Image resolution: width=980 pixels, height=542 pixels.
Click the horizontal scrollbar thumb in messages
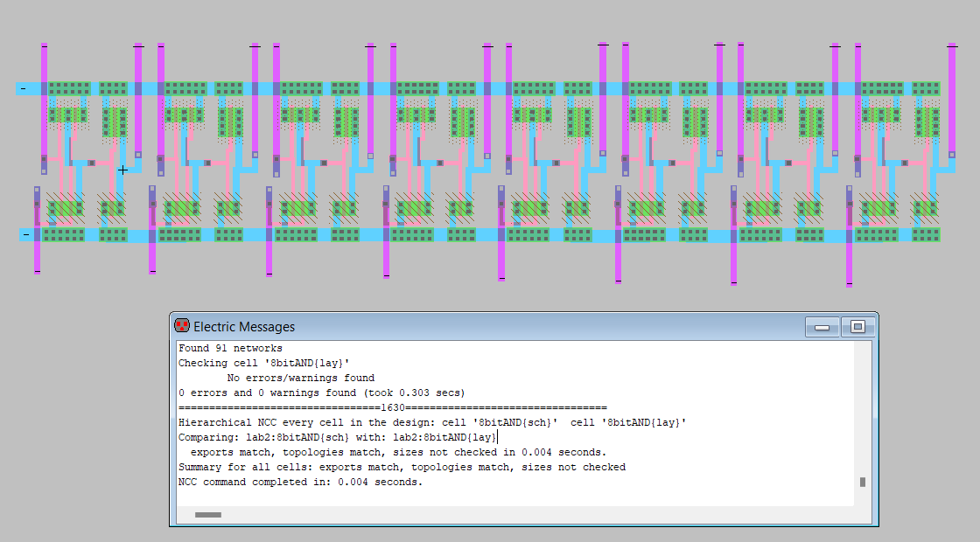pos(208,515)
